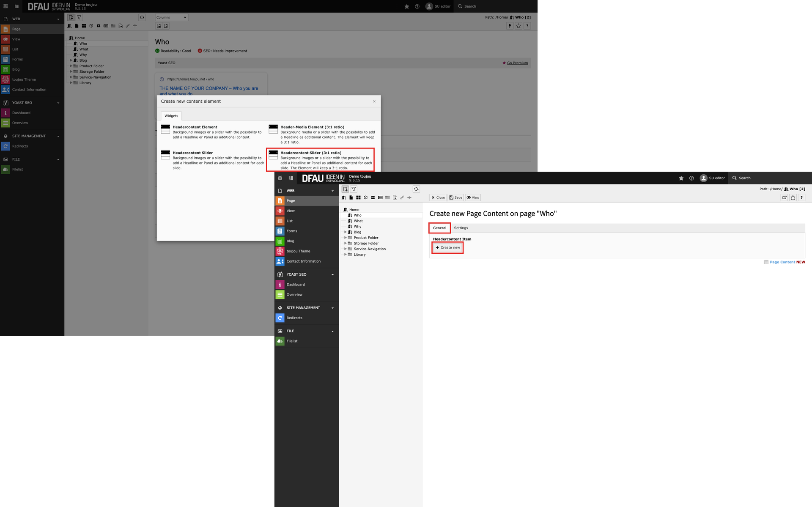Click the Save button's floppy disk icon

[451, 197]
